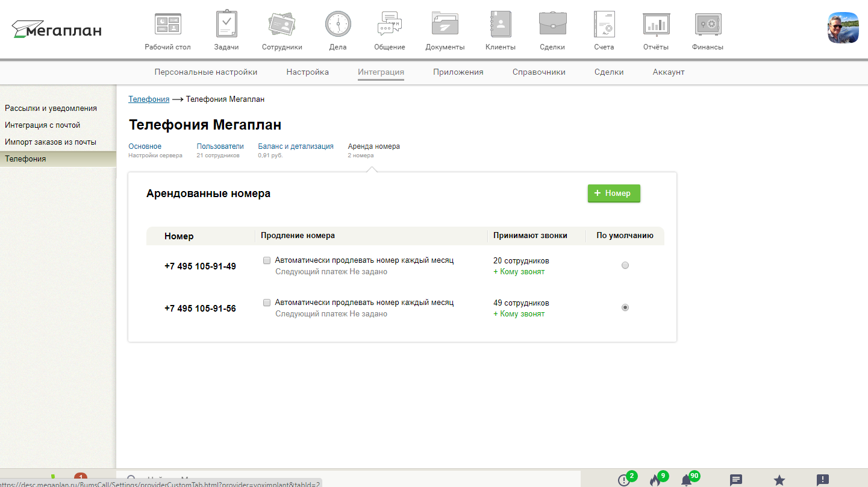Go to the Клиенты address book
Screen dimensions: 868x487
(x=500, y=24)
